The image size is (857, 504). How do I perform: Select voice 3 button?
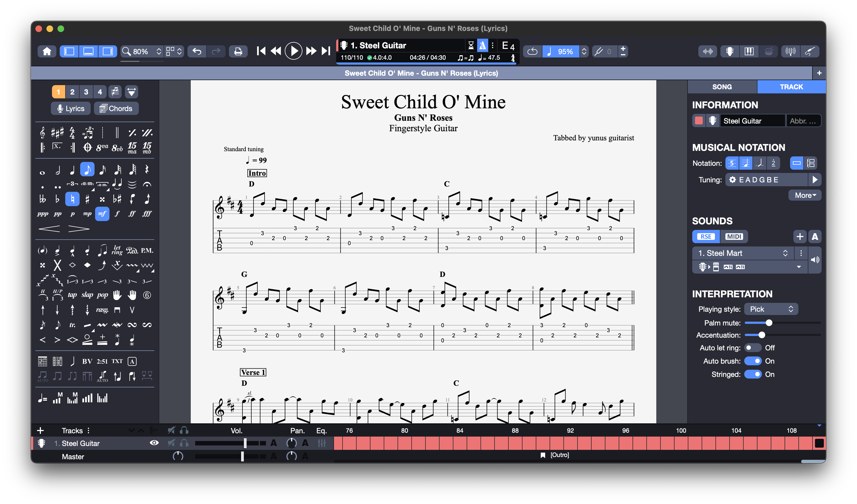86,92
